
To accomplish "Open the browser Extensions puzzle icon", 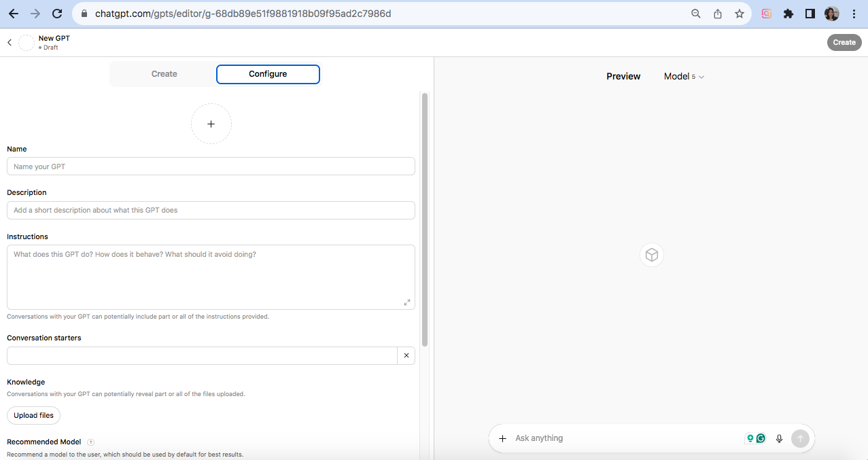I will coord(788,14).
